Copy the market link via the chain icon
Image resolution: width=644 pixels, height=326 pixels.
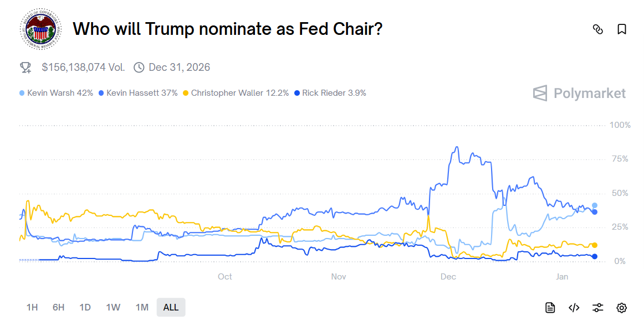pyautogui.click(x=597, y=29)
